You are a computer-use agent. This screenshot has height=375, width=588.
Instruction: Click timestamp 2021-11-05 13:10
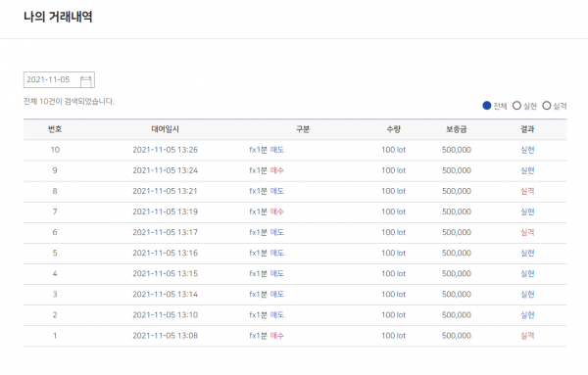pyautogui.click(x=165, y=314)
